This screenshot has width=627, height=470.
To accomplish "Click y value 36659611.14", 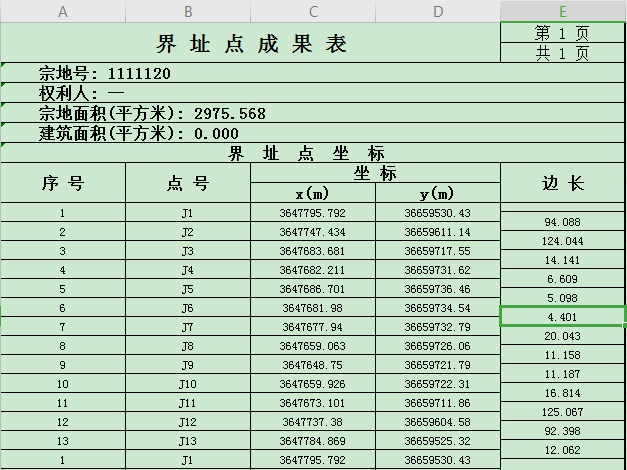I will 438,232.
